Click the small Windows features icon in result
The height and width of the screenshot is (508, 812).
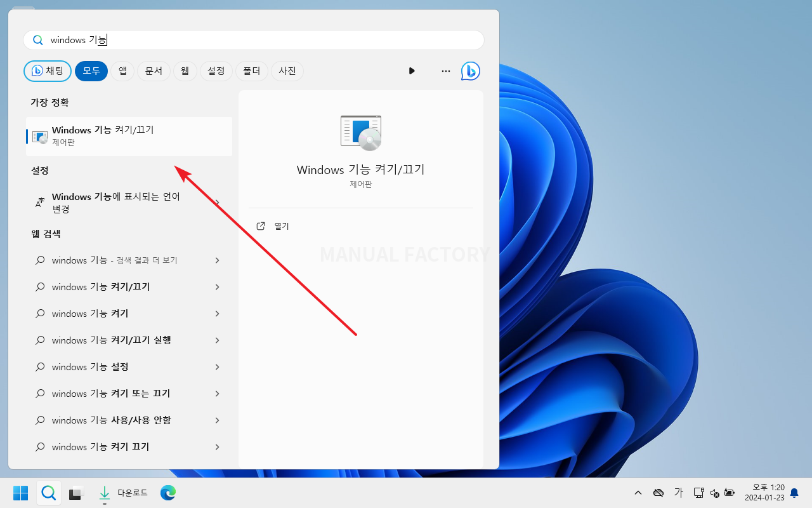(x=40, y=137)
